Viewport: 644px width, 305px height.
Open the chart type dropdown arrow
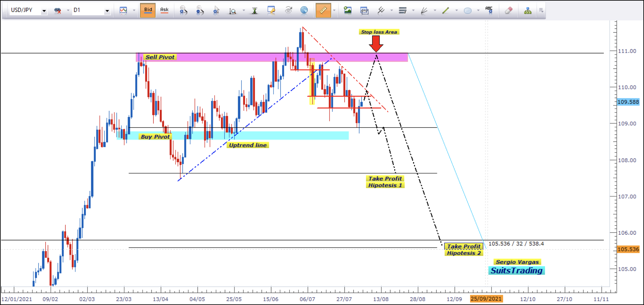tap(134, 10)
